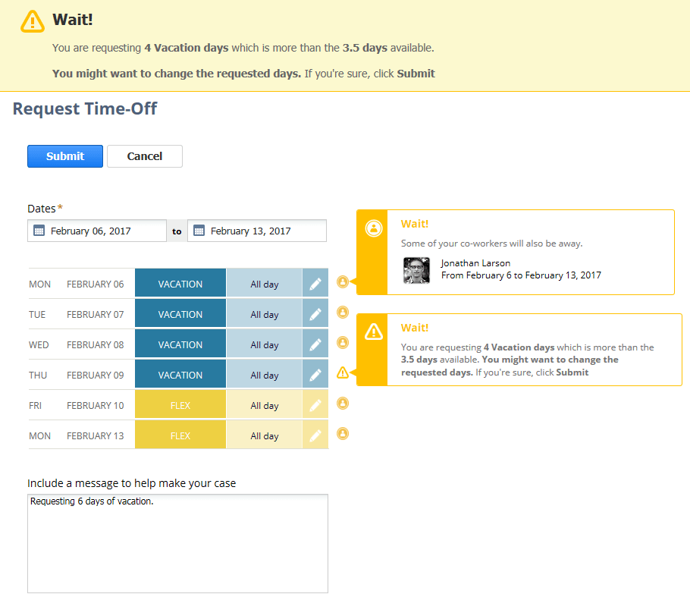Click inside the message text area

click(177, 543)
